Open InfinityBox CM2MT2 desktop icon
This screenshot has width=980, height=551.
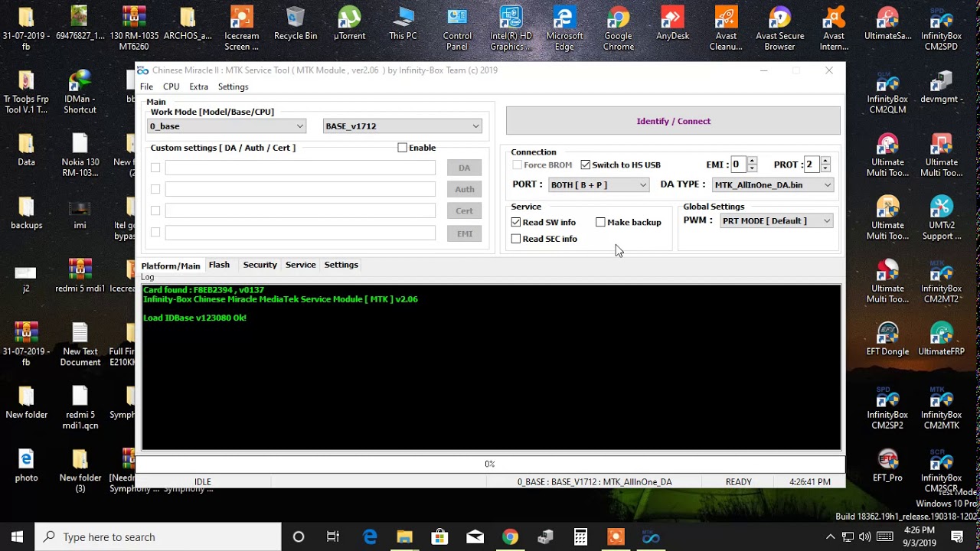point(941,282)
